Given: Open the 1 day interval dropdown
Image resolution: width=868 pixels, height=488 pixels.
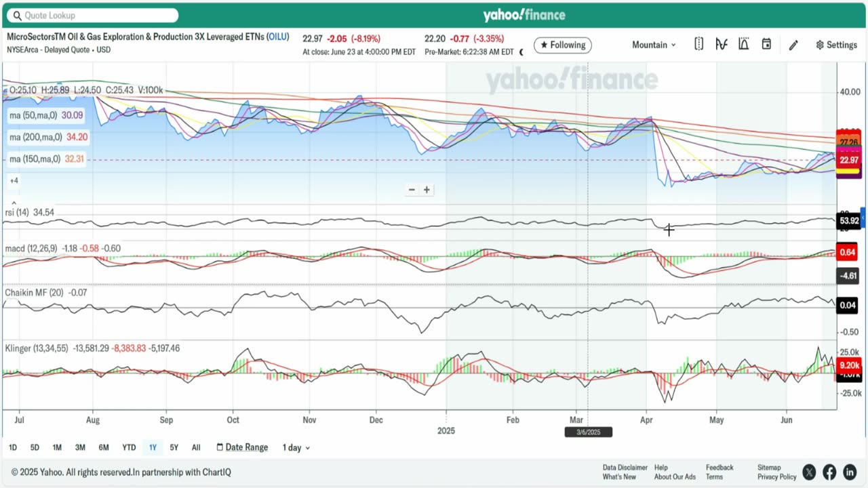Looking at the screenshot, I should [296, 447].
